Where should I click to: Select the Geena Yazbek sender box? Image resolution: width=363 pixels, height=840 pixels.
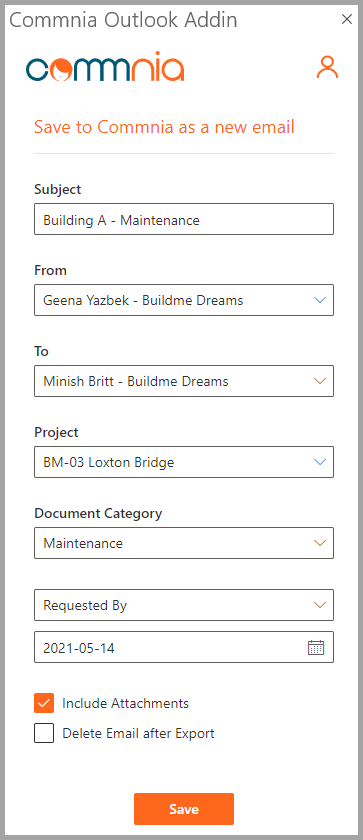[x=184, y=300]
